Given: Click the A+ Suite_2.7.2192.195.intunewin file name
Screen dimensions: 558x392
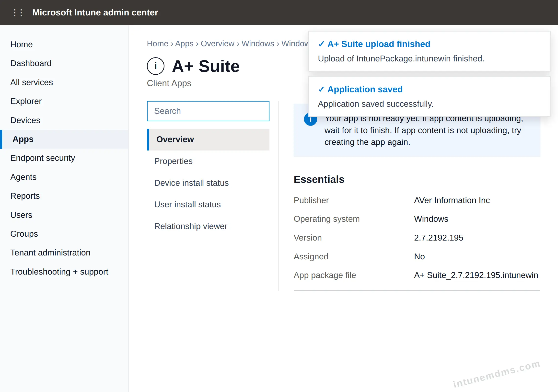Looking at the screenshot, I should click(x=476, y=275).
